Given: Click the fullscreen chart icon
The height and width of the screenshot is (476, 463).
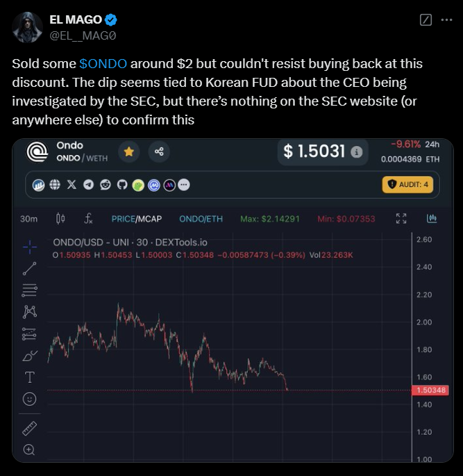Looking at the screenshot, I should (401, 218).
